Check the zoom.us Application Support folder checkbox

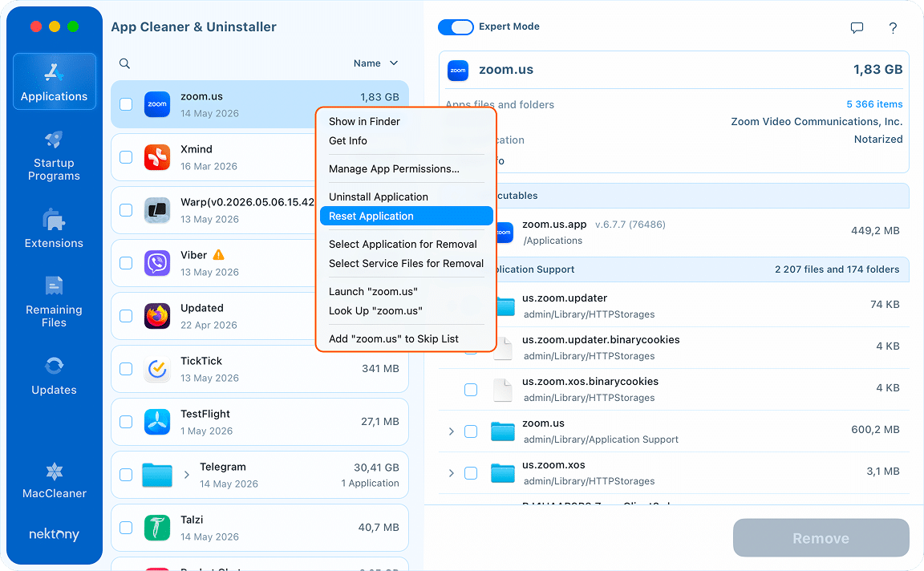tap(471, 431)
